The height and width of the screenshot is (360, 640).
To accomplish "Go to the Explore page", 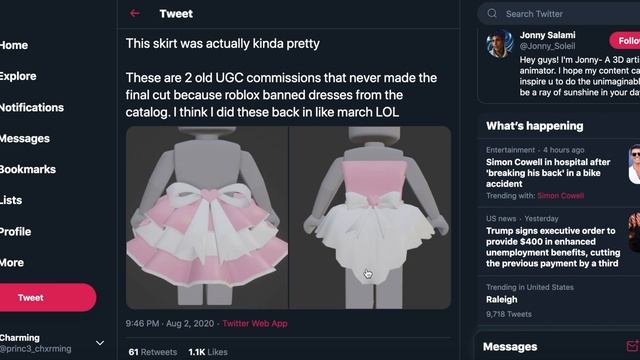I will click(x=18, y=76).
